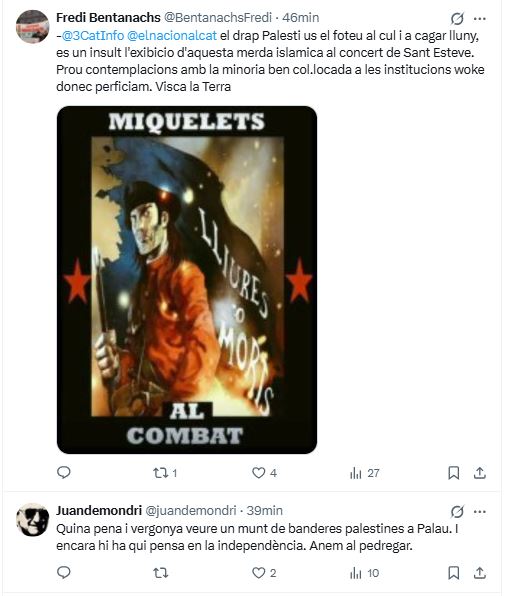Open Juandemondri's profile avatar
The height and width of the screenshot is (596, 507).
32,520
